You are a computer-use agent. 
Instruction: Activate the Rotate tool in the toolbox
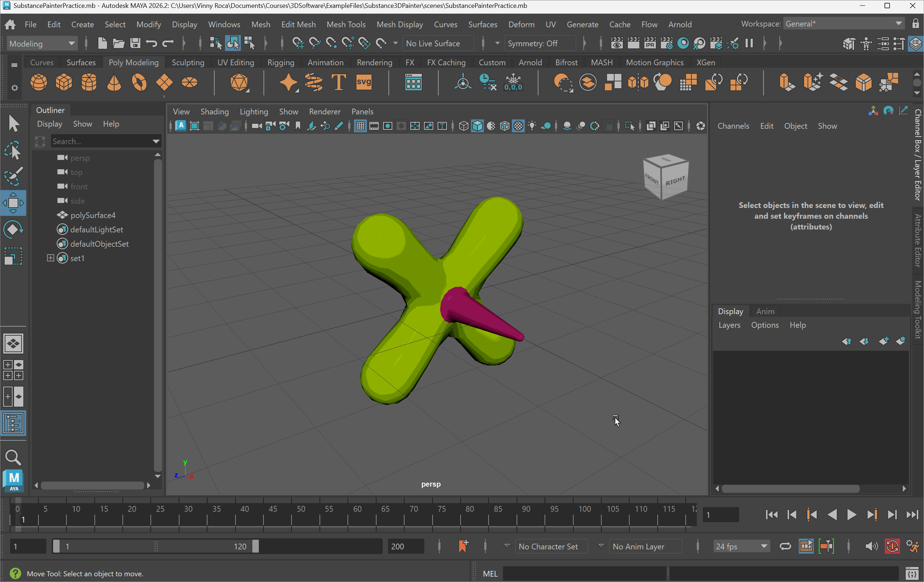[13, 229]
